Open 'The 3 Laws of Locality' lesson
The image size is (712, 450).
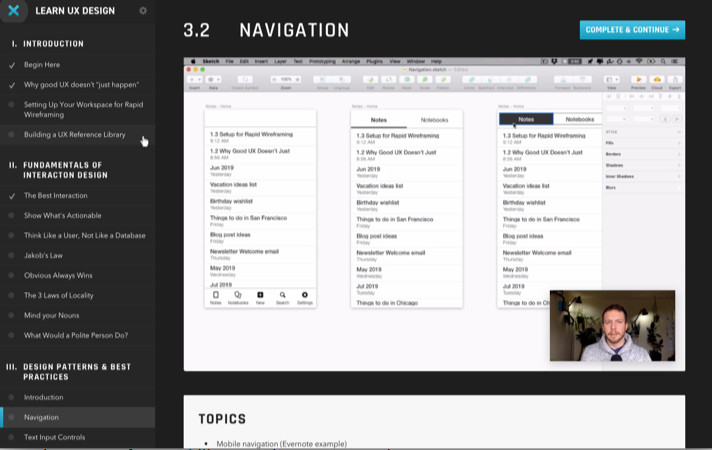pyautogui.click(x=77, y=295)
